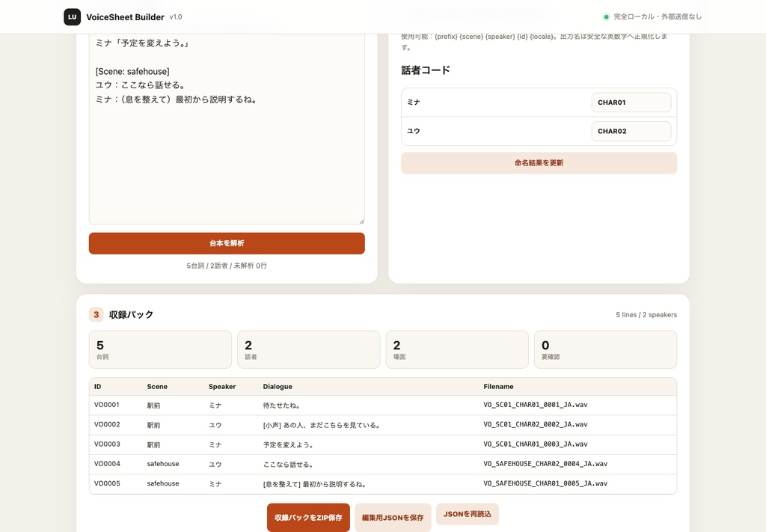Image resolution: width=766 pixels, height=532 pixels.
Task: Click the Speaker column header
Action: pyautogui.click(x=222, y=386)
